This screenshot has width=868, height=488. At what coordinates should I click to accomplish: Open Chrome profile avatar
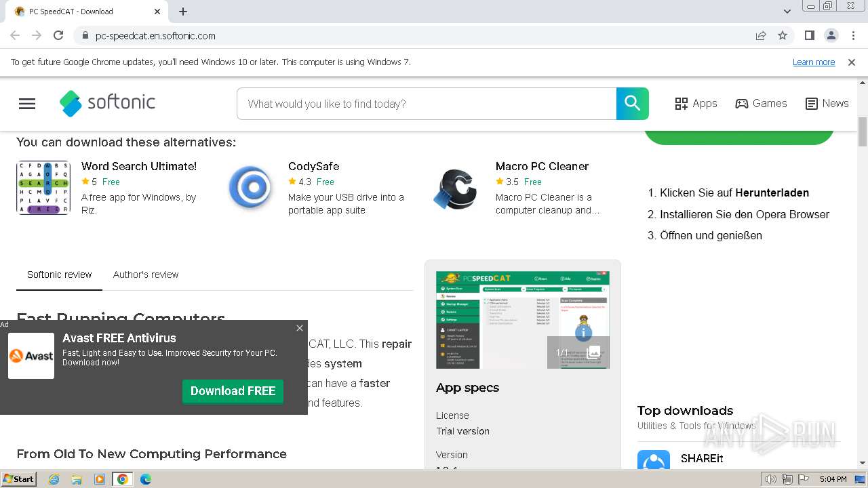tap(831, 35)
